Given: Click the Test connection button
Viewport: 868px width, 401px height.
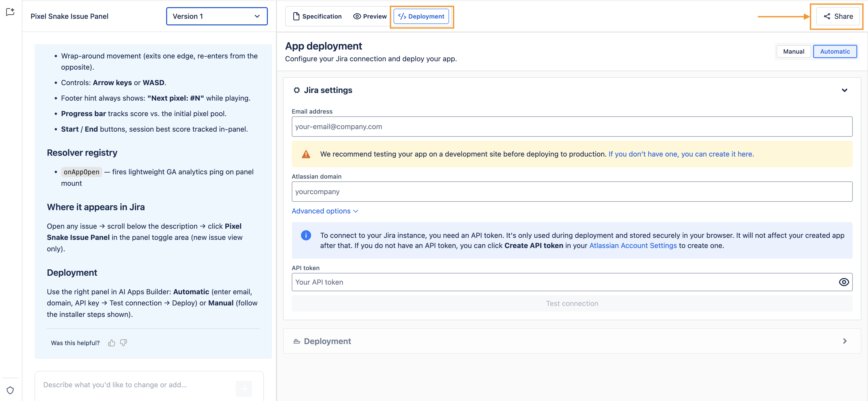Looking at the screenshot, I should [x=572, y=303].
